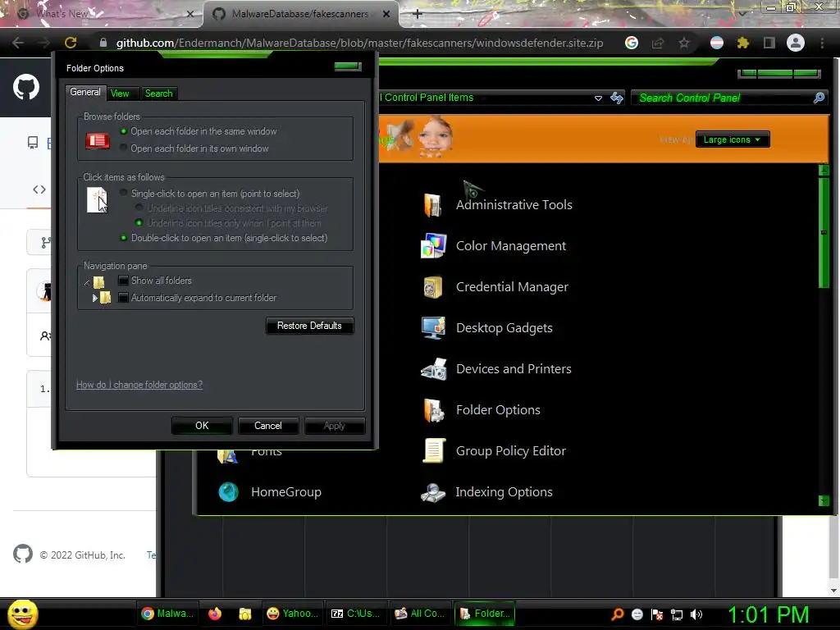
Task: Switch to All Control Panel taskbar button
Action: click(419, 614)
